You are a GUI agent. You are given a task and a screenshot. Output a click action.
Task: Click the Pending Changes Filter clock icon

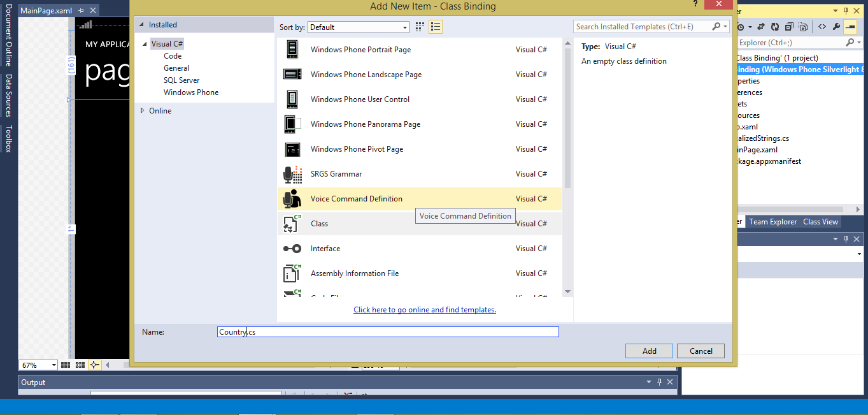coord(741,27)
